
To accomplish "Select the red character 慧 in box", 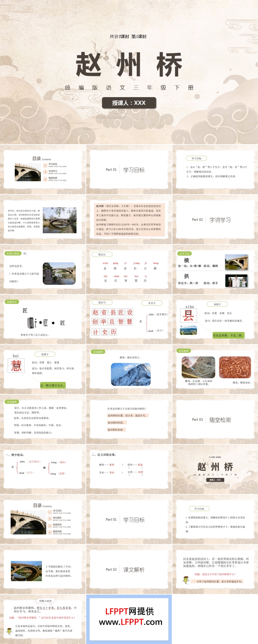I will pyautogui.click(x=16, y=366).
